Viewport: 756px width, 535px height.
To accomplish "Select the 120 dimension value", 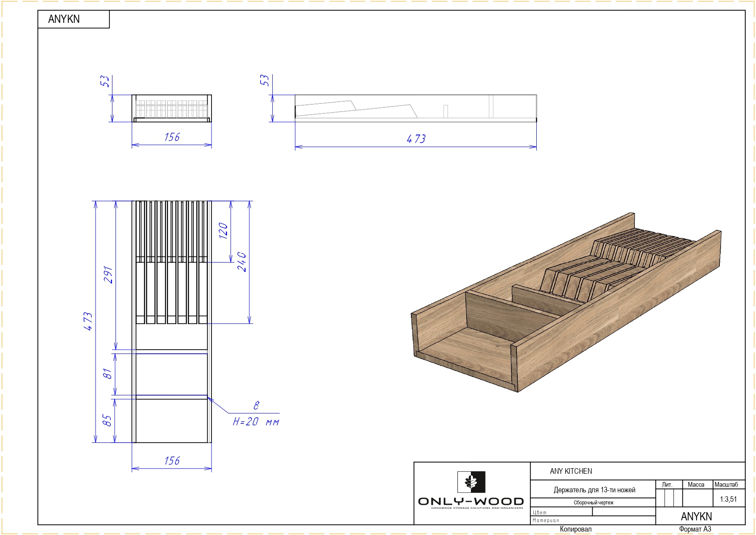I will pyautogui.click(x=223, y=231).
